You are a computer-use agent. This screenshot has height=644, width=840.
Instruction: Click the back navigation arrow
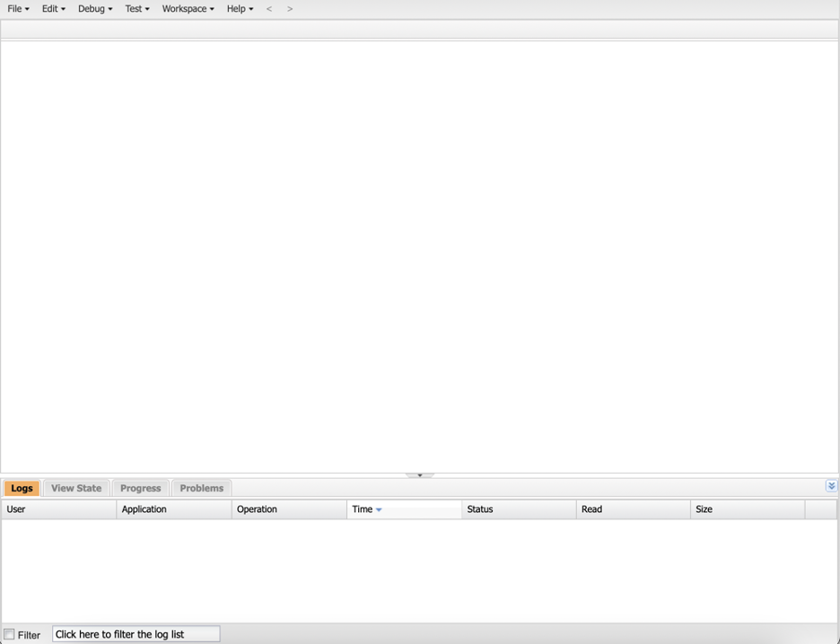(x=269, y=9)
